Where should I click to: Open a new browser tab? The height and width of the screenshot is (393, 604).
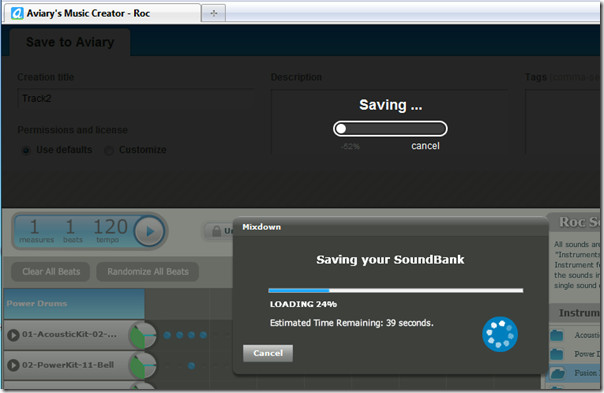pos(213,13)
